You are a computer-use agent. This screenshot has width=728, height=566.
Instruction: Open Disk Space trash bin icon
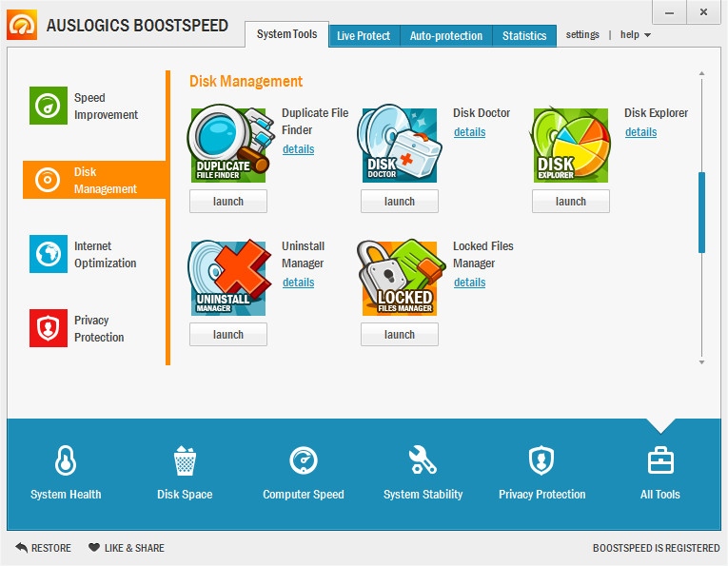click(x=185, y=460)
